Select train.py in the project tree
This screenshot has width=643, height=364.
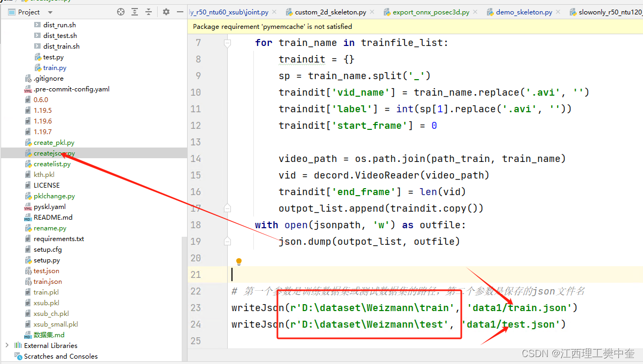click(x=55, y=68)
